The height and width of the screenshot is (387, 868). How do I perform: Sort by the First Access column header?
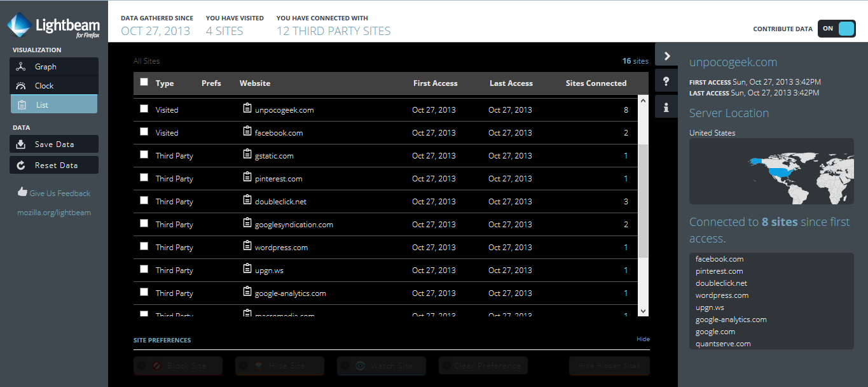tap(436, 83)
